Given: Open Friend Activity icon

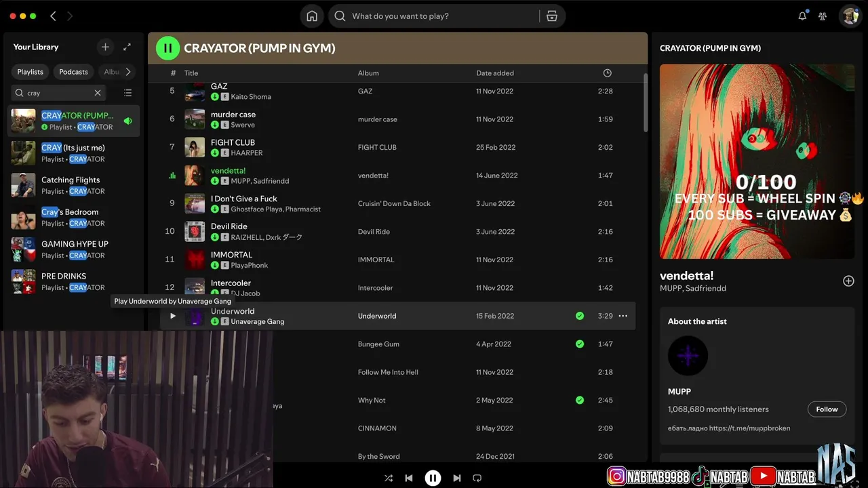Looking at the screenshot, I should point(823,16).
